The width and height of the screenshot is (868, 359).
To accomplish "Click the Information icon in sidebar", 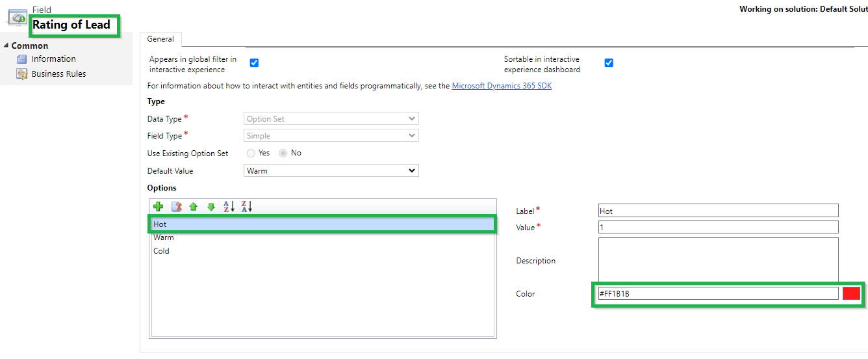I will coord(22,59).
